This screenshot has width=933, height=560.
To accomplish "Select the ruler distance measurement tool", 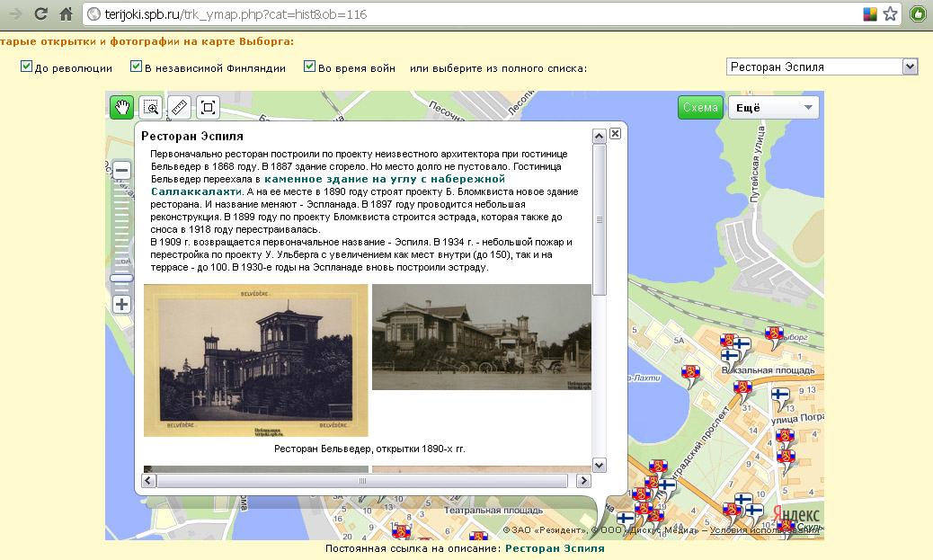I will pyautogui.click(x=180, y=108).
